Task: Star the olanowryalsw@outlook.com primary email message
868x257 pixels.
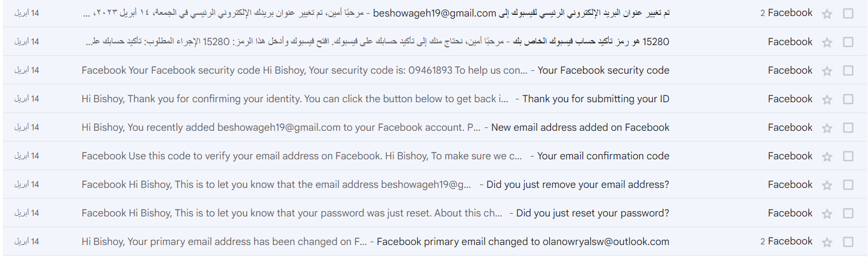Action: point(827,242)
